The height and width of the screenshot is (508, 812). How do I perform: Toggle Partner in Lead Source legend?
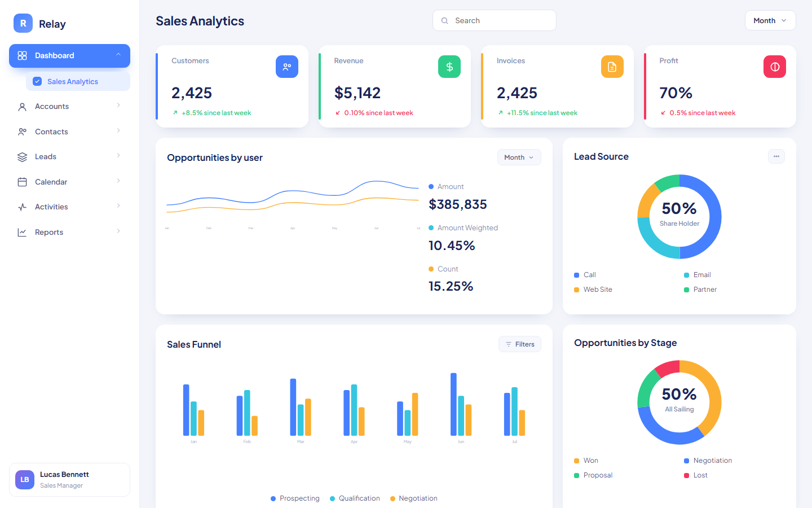click(700, 290)
